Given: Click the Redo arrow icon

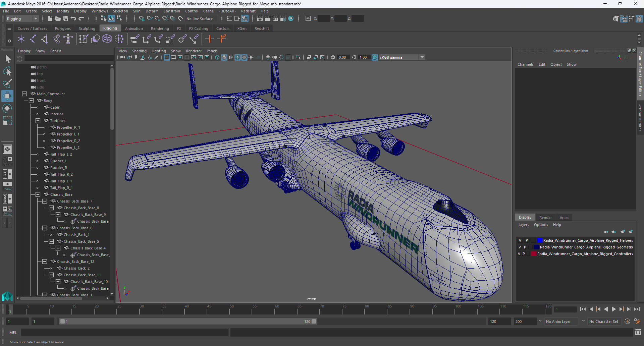Looking at the screenshot, I should (81, 19).
